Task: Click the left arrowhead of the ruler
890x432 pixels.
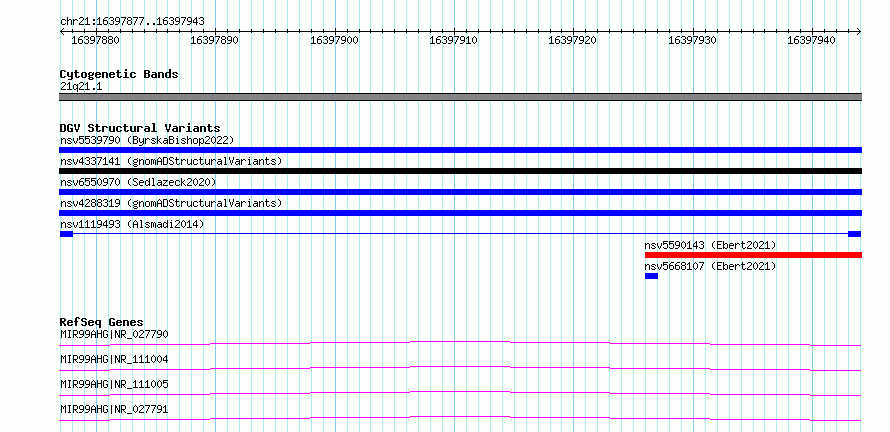Action: [x=62, y=32]
